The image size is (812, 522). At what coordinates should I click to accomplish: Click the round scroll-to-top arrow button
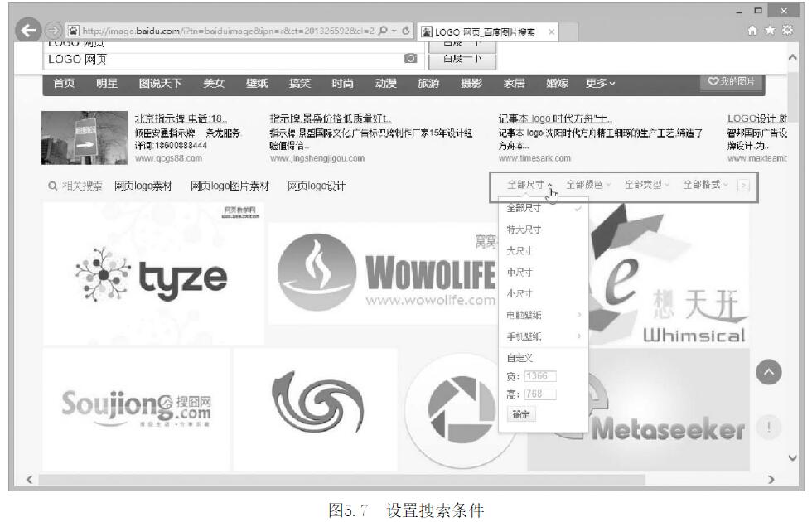point(769,374)
